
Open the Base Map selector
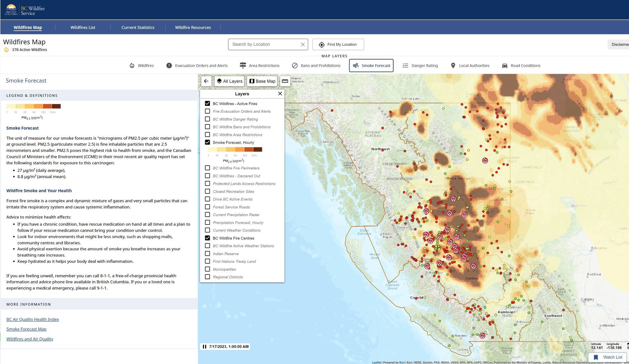(x=262, y=81)
